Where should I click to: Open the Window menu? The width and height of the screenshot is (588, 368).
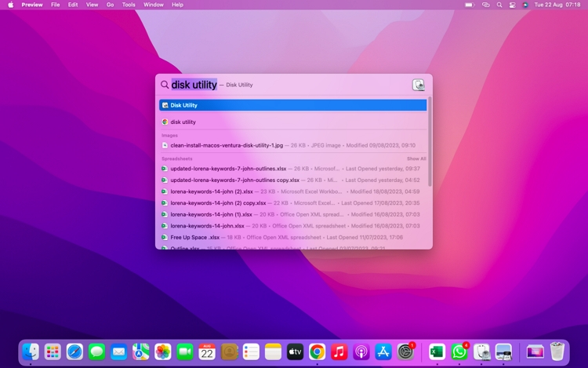point(154,5)
